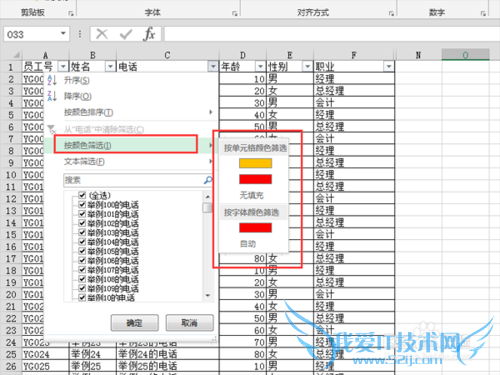Screen dimensions: 500x375
Task: Expand the 按颜色排序 submenu arrow
Action: point(211,112)
